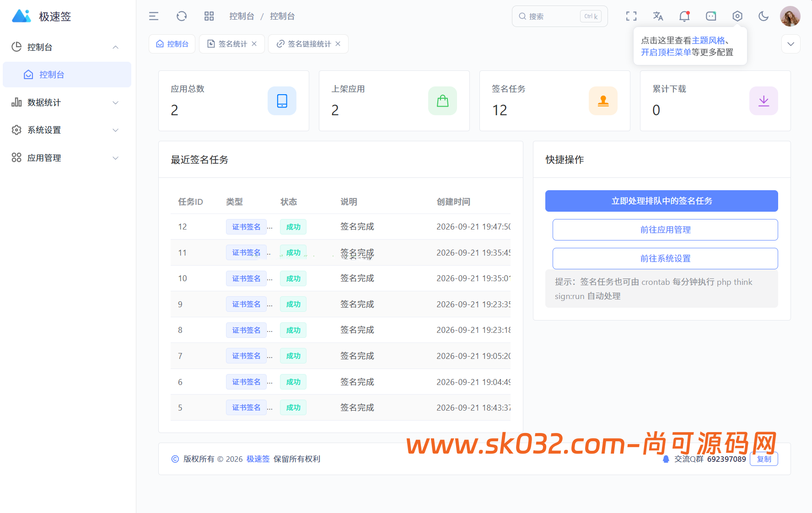Screen dimensions: 812x513
Task: Expand the 系统设置 sidebar menu
Action: [67, 130]
